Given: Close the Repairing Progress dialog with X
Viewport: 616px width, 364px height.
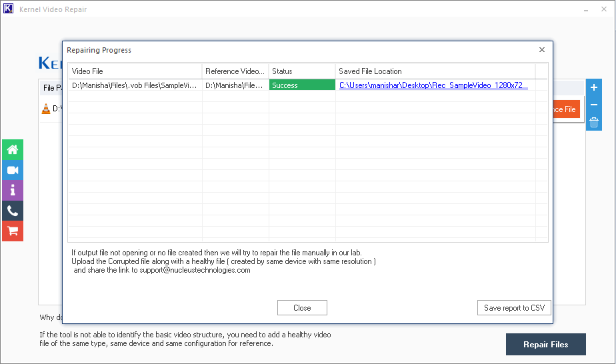Looking at the screenshot, I should pyautogui.click(x=542, y=50).
